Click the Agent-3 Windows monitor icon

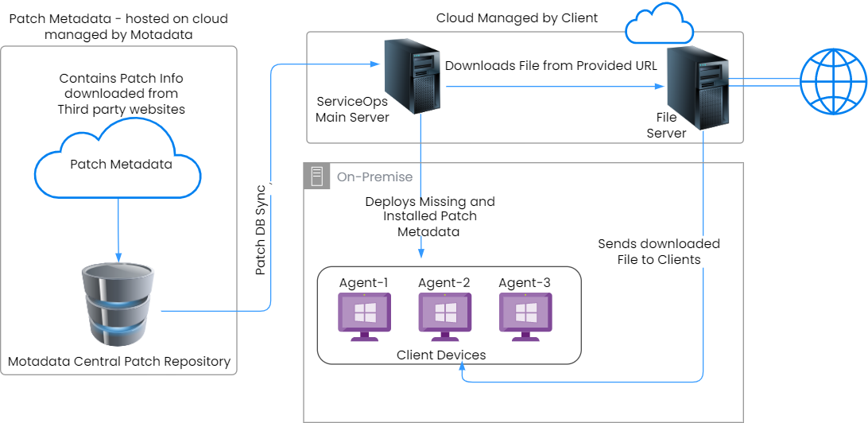tap(525, 316)
